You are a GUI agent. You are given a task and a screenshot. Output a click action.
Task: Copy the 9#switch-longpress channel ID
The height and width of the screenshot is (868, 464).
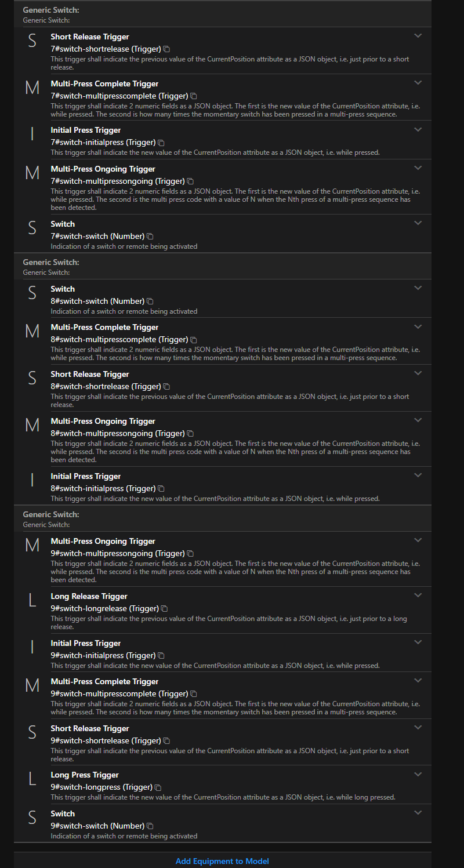pos(158,787)
